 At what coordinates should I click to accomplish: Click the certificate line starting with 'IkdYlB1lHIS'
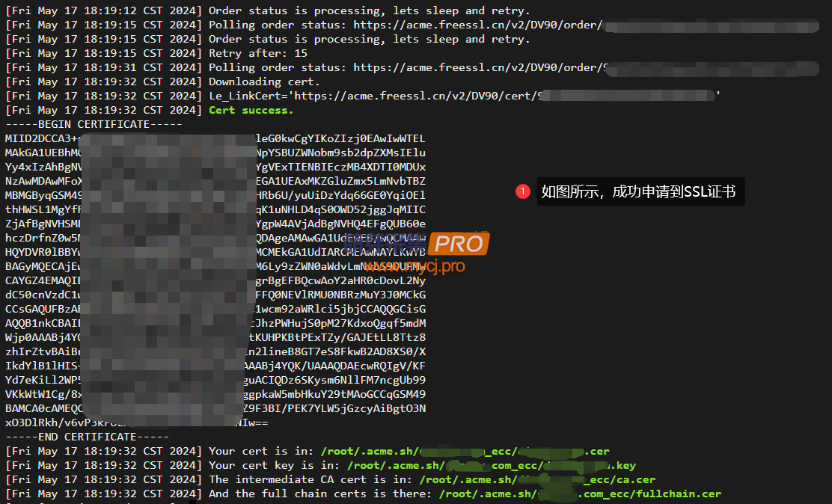tap(215, 366)
